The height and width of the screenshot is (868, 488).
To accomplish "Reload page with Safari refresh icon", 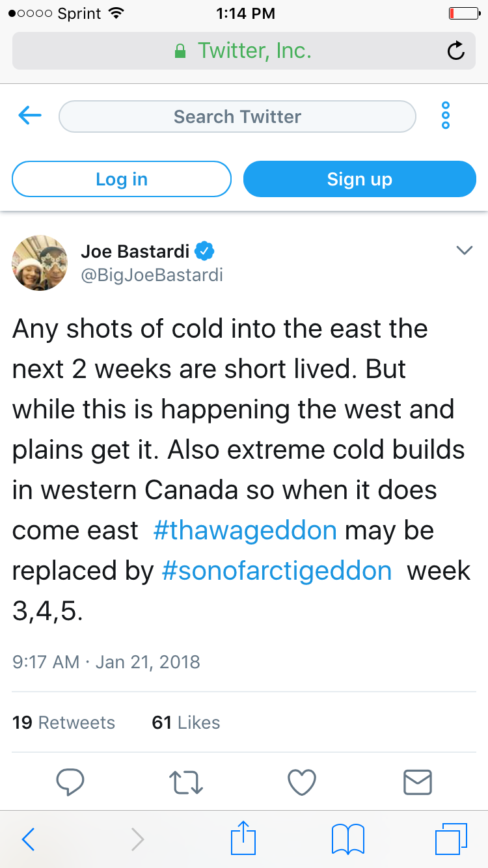I will point(456,50).
